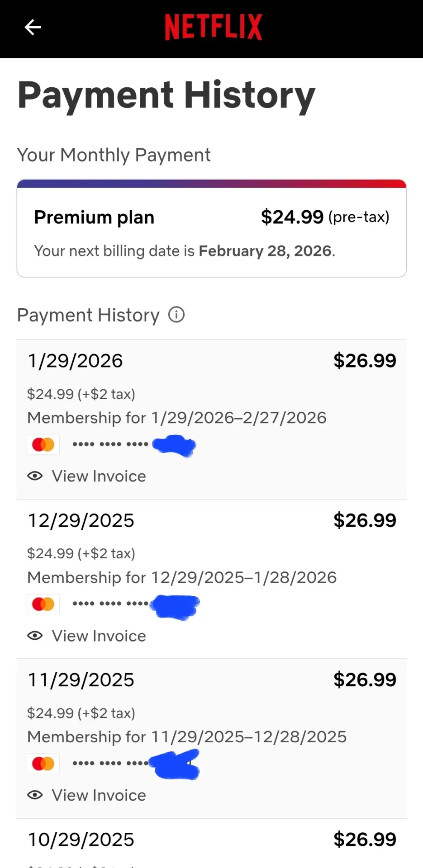Click the February 28, 2026 billing date text
423x868 pixels.
[x=266, y=251]
